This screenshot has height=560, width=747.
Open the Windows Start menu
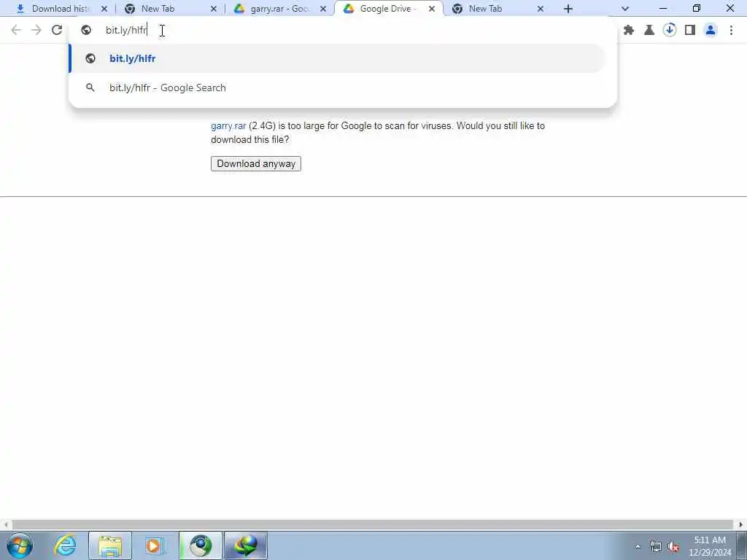click(x=20, y=545)
